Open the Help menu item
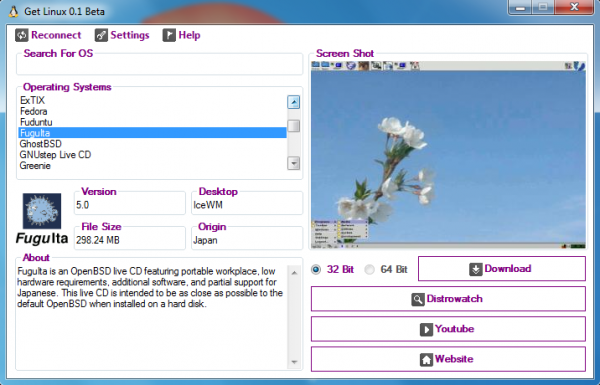 181,35
